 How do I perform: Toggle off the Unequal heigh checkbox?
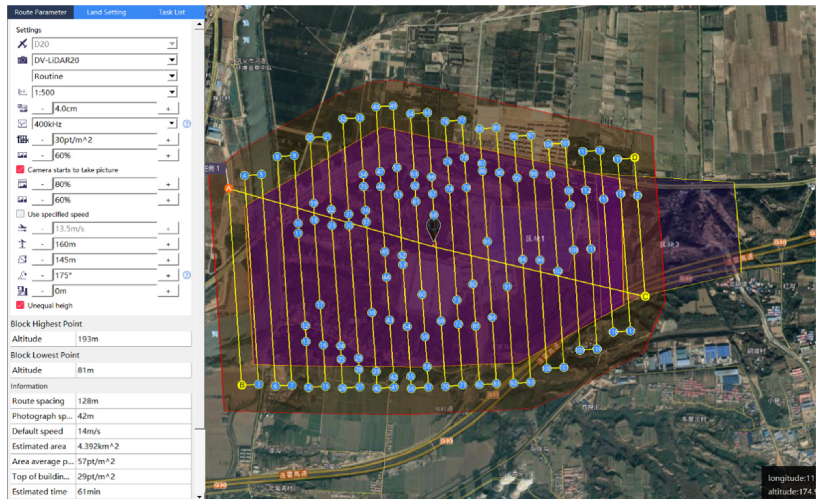pyautogui.click(x=20, y=305)
